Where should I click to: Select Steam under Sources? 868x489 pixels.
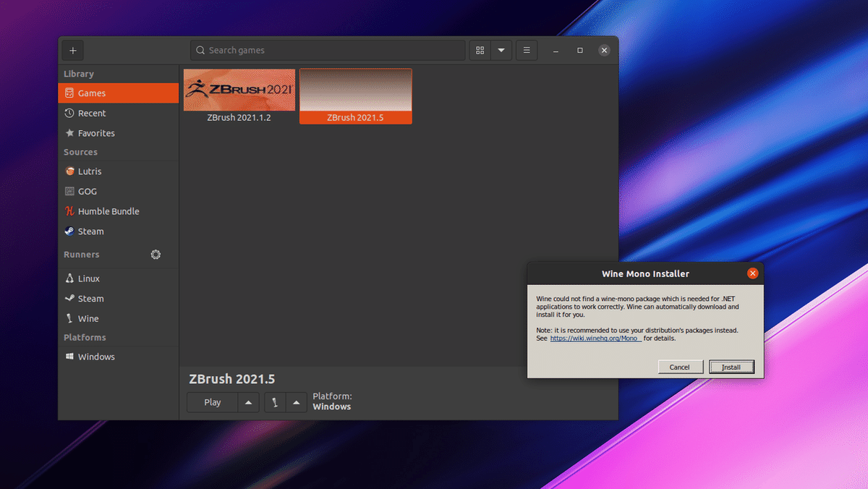click(x=119, y=231)
